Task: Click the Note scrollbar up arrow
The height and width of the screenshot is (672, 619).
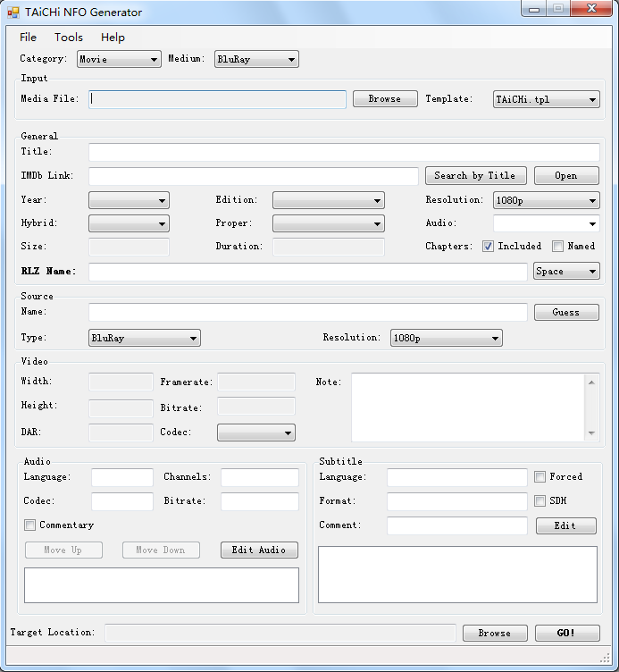Action: click(591, 382)
